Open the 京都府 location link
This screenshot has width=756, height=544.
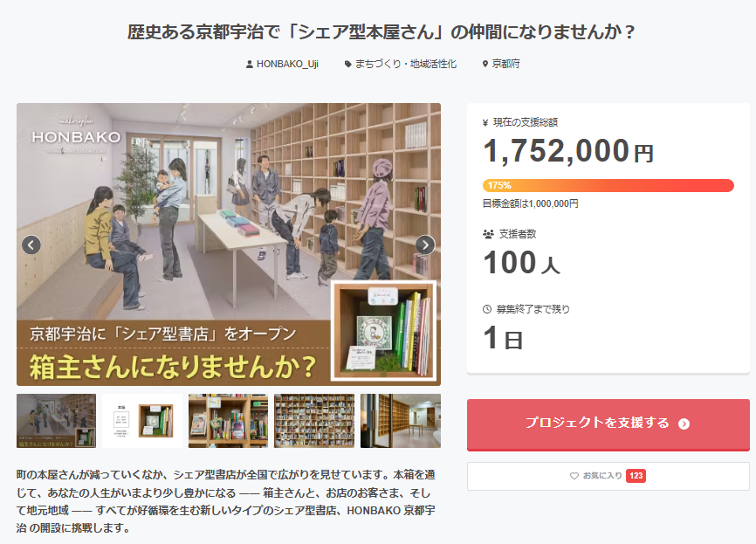(x=505, y=64)
